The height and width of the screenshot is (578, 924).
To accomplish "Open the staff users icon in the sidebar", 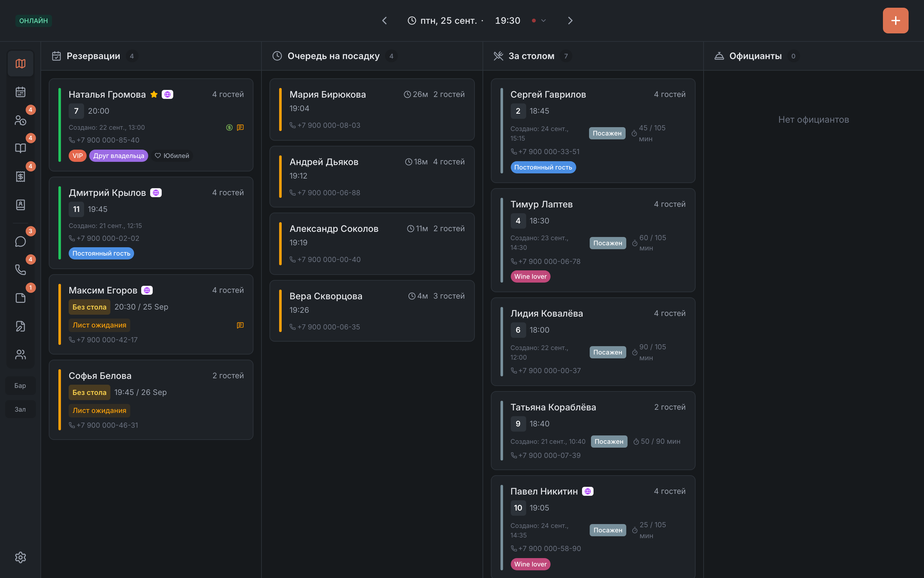I will point(20,355).
